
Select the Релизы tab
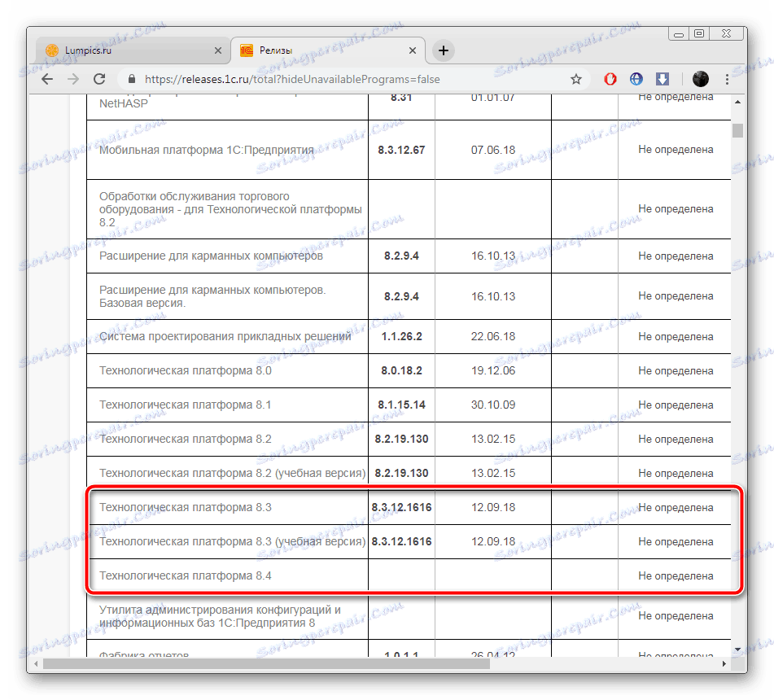point(327,50)
